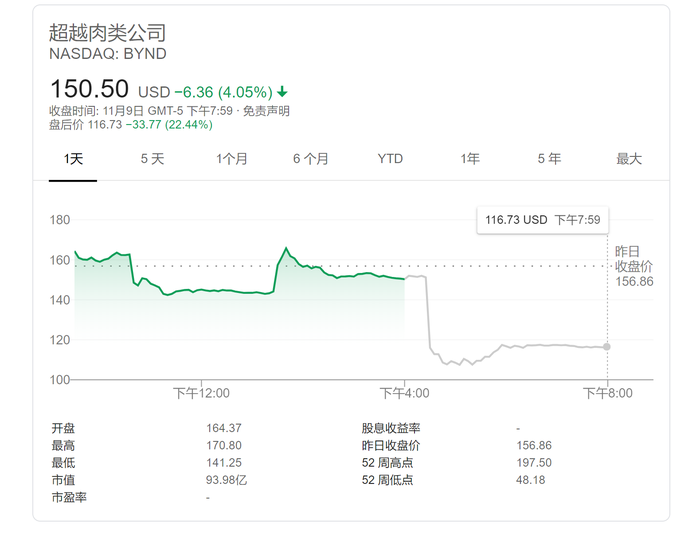Click the 昨日收盘价 label in the stats table
Screen dimensions: 700x534
[391, 446]
